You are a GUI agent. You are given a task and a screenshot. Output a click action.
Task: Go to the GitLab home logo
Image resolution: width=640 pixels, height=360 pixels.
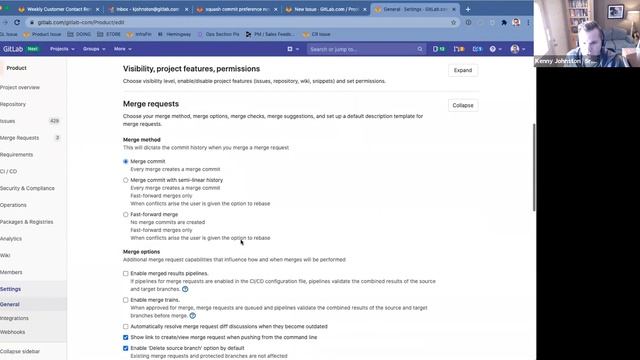(13, 49)
